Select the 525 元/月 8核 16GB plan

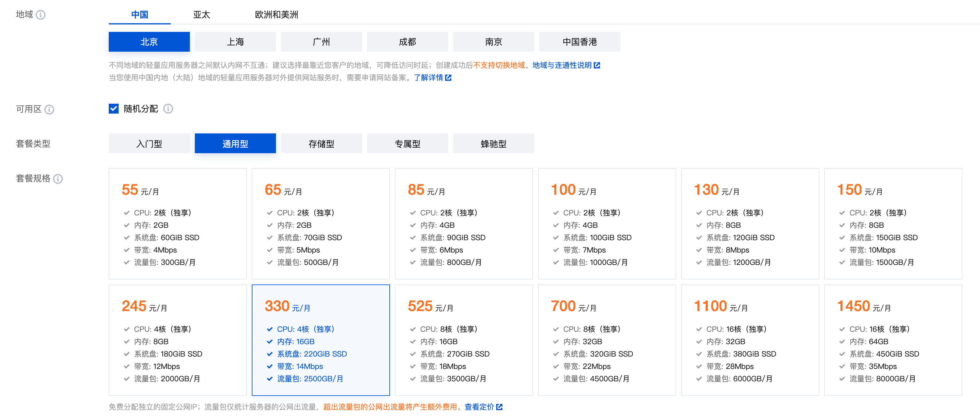point(464,340)
